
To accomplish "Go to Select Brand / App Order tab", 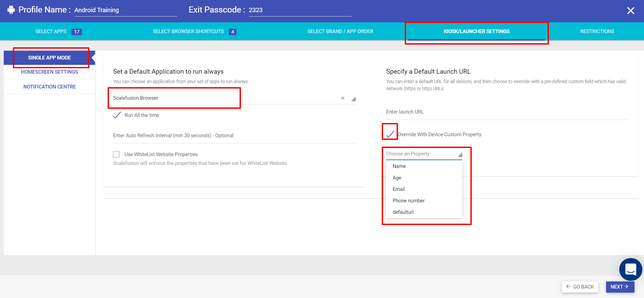I will click(340, 31).
